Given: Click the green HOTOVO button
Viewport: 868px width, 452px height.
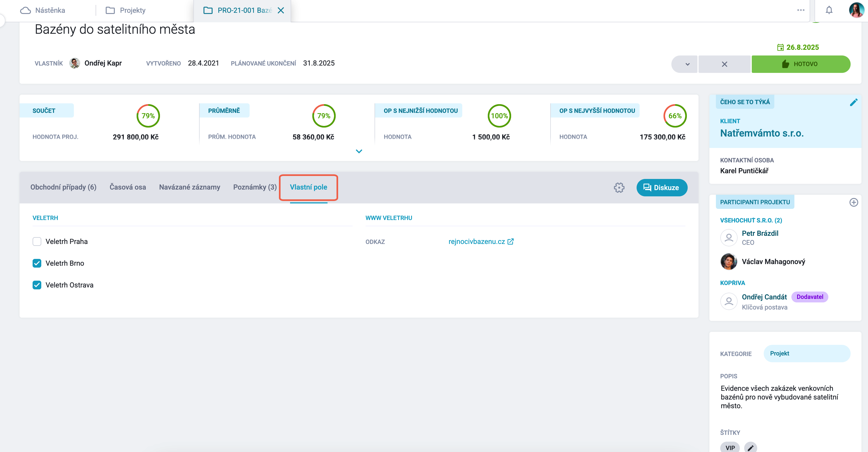Looking at the screenshot, I should point(801,64).
